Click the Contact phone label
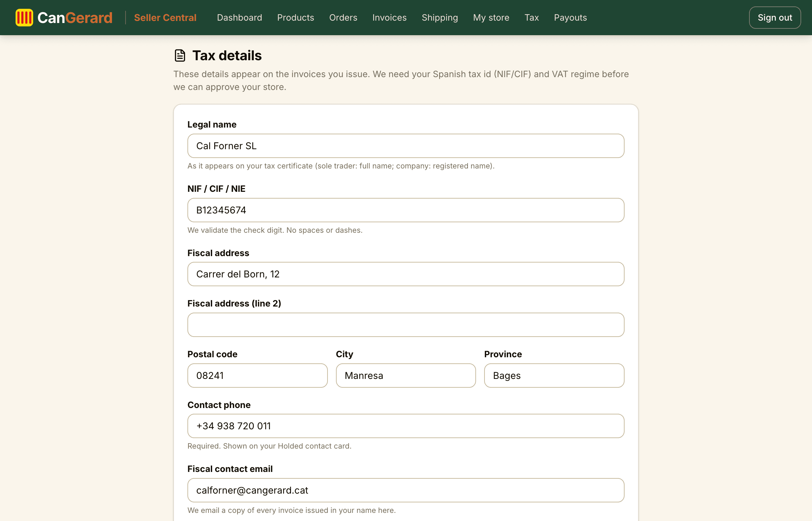 (x=219, y=405)
